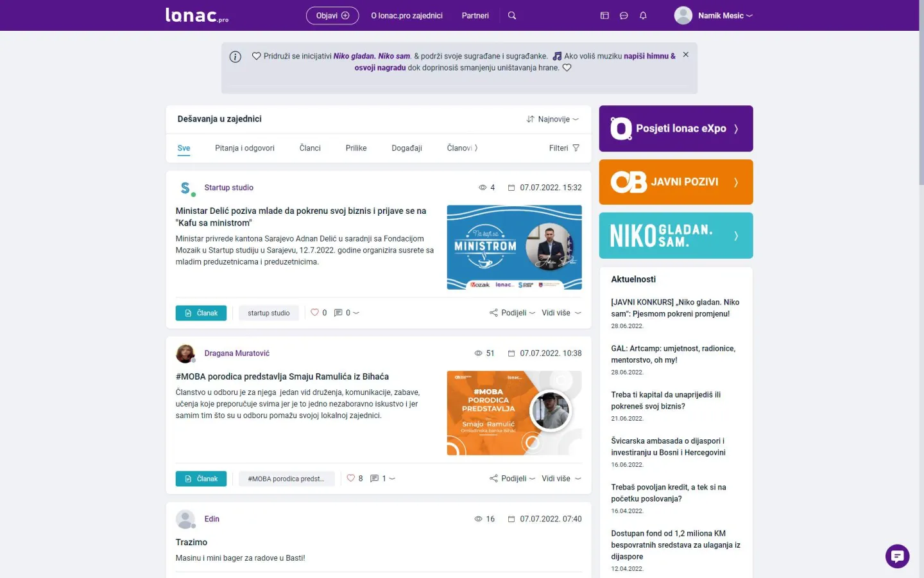This screenshot has height=578, width=924.
Task: Expand the comment count arrow on #MOBA post
Action: 392,478
